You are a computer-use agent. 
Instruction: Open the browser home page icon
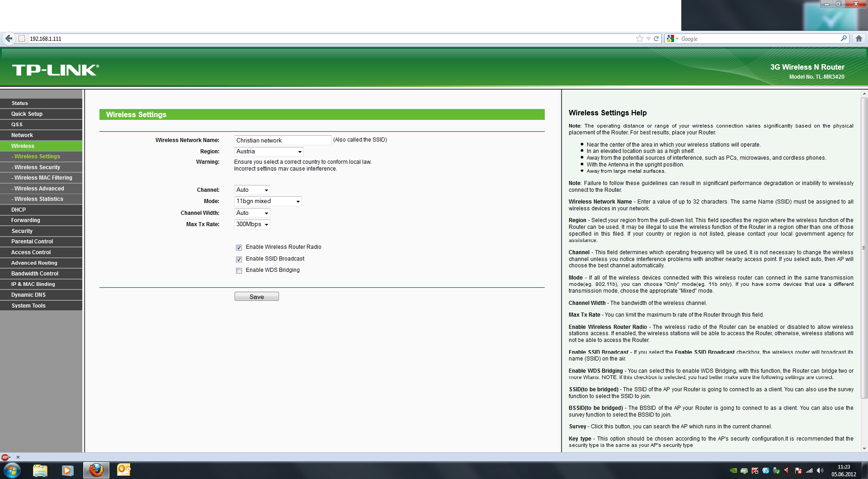[x=859, y=38]
